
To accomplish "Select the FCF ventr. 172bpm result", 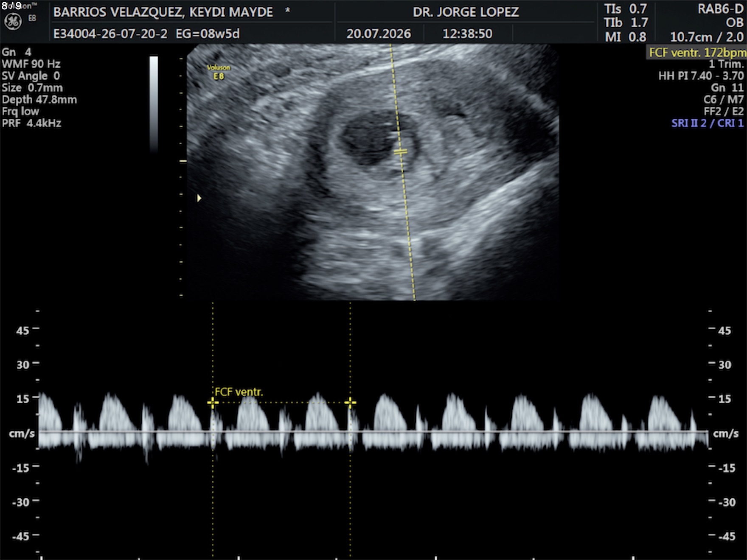I will coord(697,53).
